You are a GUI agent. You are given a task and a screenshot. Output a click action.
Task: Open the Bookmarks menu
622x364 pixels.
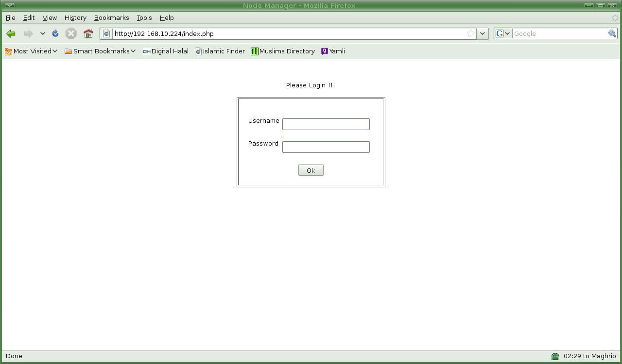click(111, 17)
